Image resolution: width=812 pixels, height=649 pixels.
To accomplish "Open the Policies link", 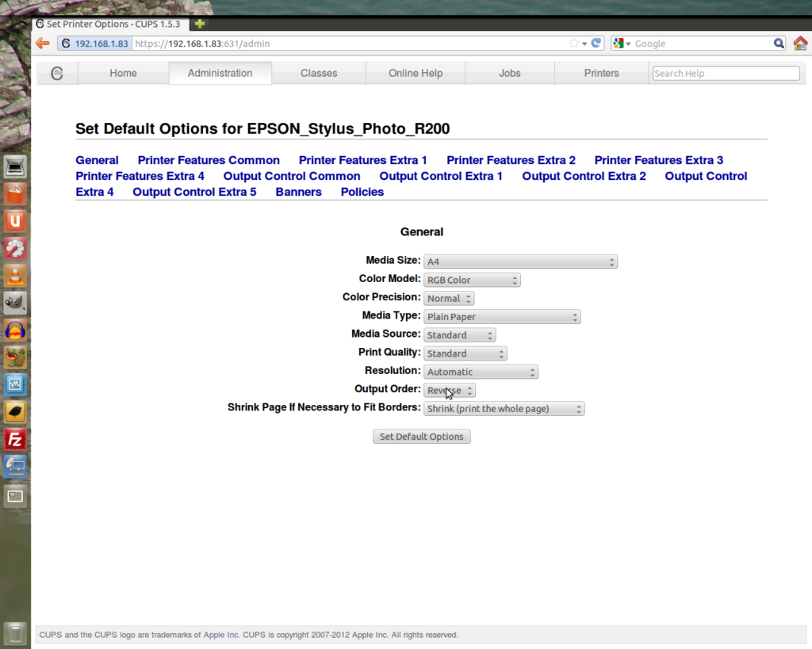I will coord(362,192).
